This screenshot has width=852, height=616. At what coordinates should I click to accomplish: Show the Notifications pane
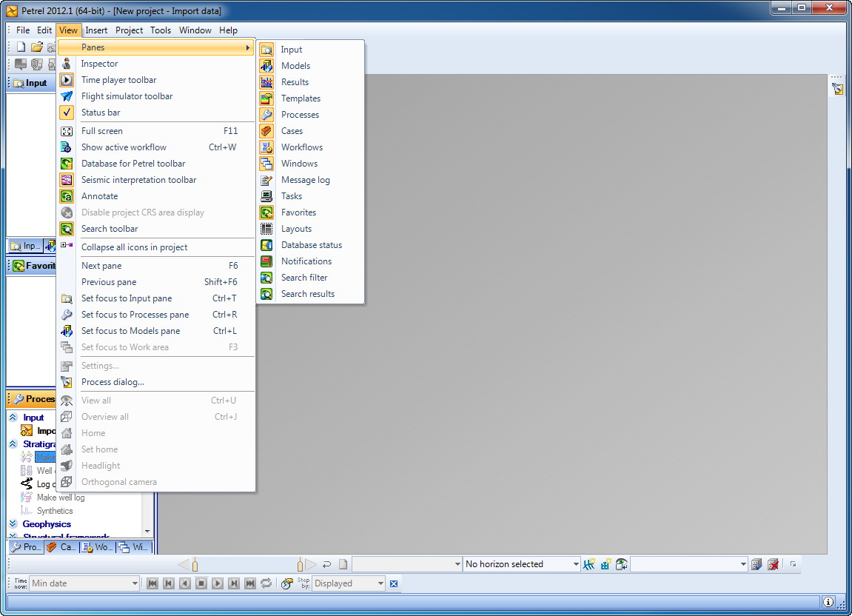(310, 261)
